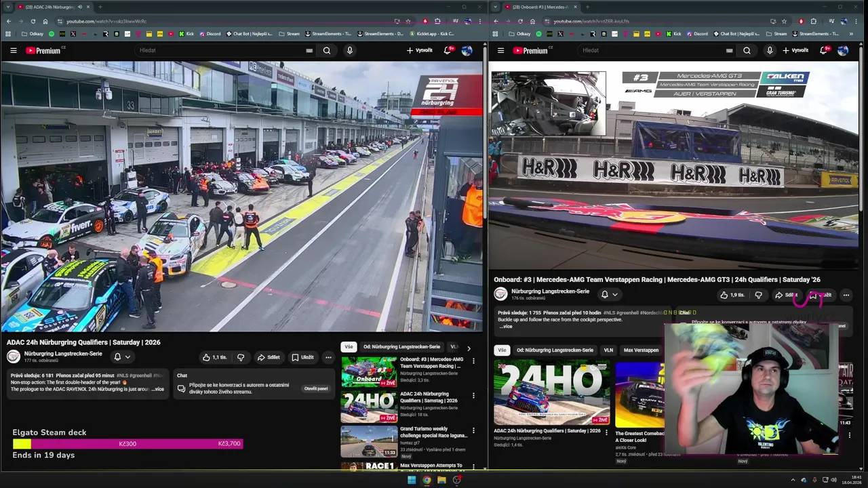Start voice search in right window
This screenshot has height=488, width=868.
point(770,50)
